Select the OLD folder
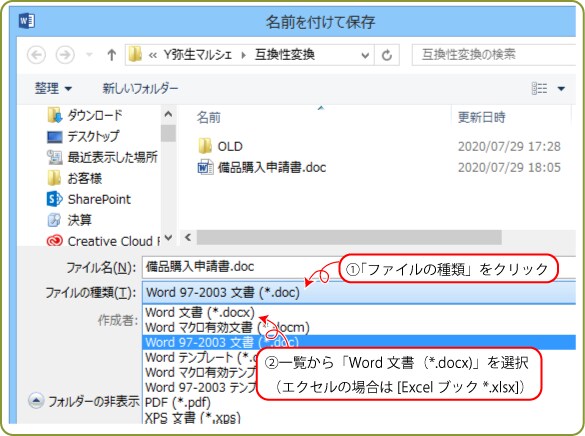 click(220, 146)
